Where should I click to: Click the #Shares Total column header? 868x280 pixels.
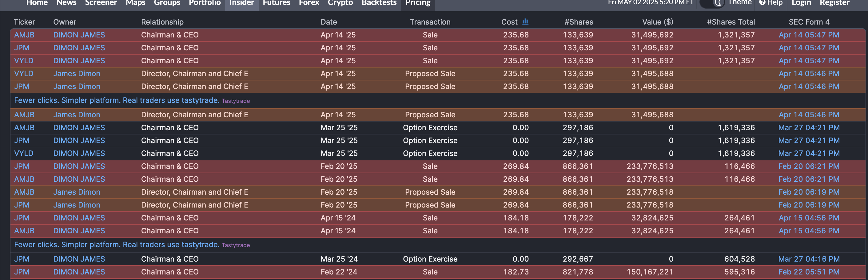coord(731,22)
